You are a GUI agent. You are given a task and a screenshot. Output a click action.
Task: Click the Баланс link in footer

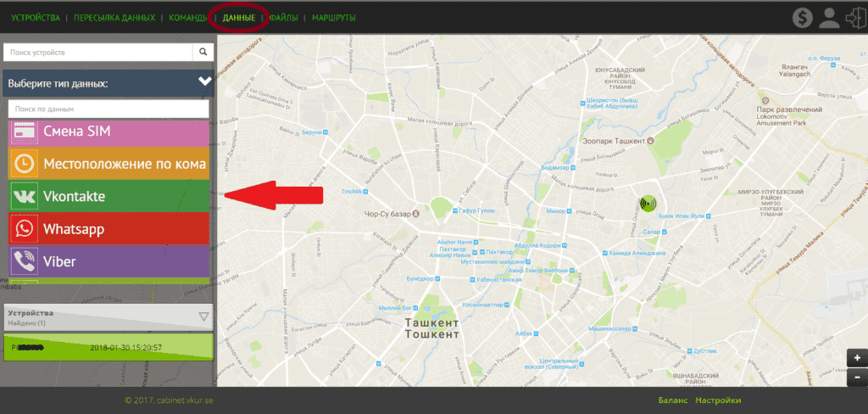[x=671, y=400]
